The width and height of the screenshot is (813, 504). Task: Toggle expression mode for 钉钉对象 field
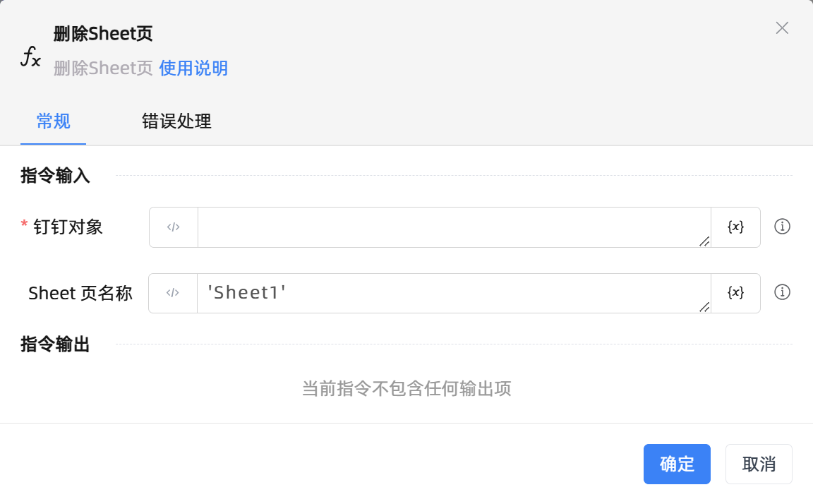click(x=174, y=227)
